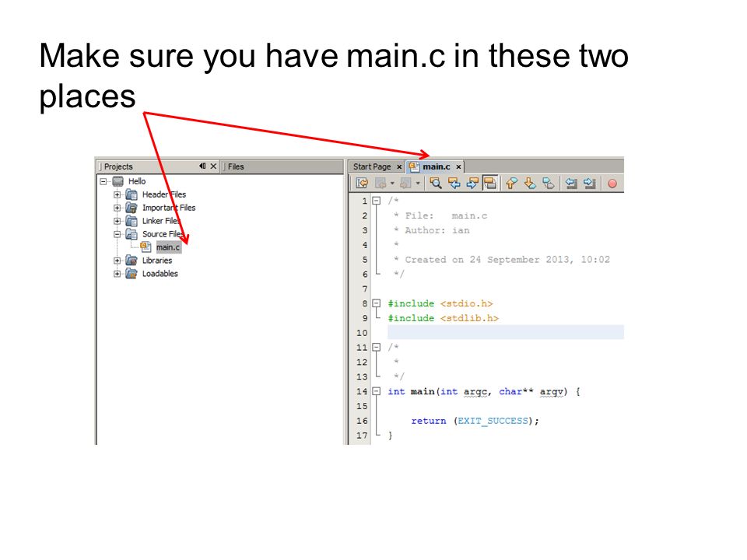Select Loadables in project tree

[160, 274]
